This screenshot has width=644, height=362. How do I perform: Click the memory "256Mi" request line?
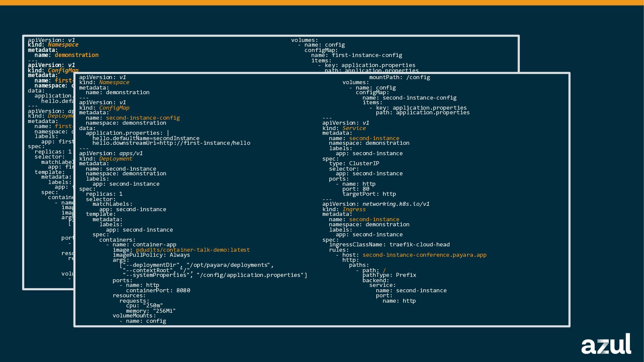(x=151, y=311)
